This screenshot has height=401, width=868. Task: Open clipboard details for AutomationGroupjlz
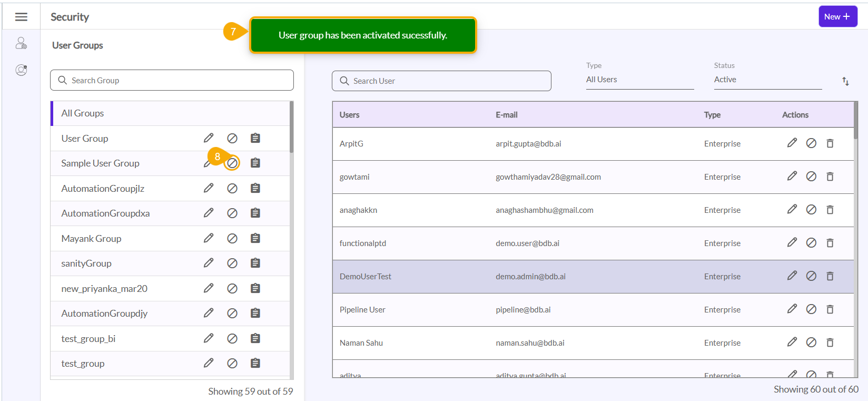pos(255,188)
